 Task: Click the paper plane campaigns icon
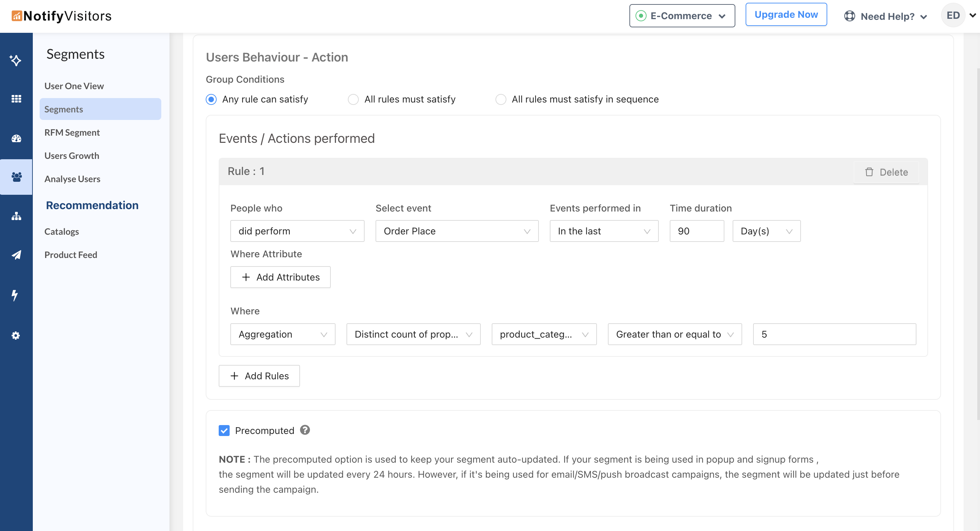[16, 255]
